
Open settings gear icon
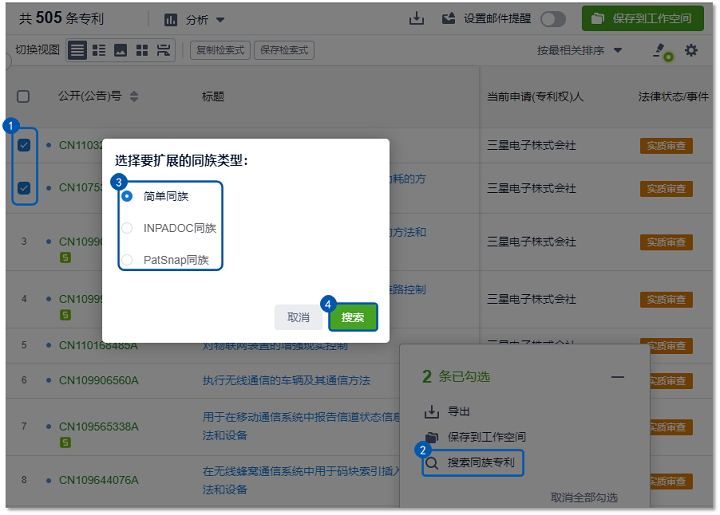[691, 50]
